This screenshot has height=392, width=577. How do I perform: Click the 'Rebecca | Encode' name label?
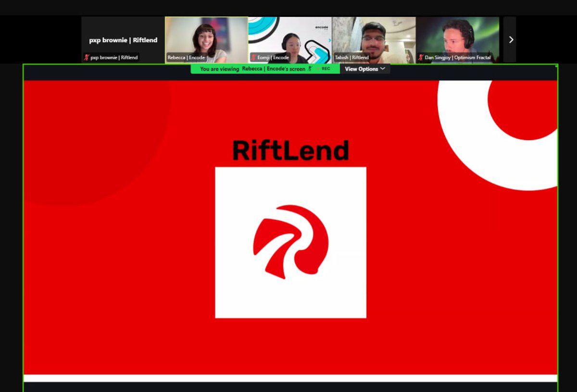coord(186,58)
